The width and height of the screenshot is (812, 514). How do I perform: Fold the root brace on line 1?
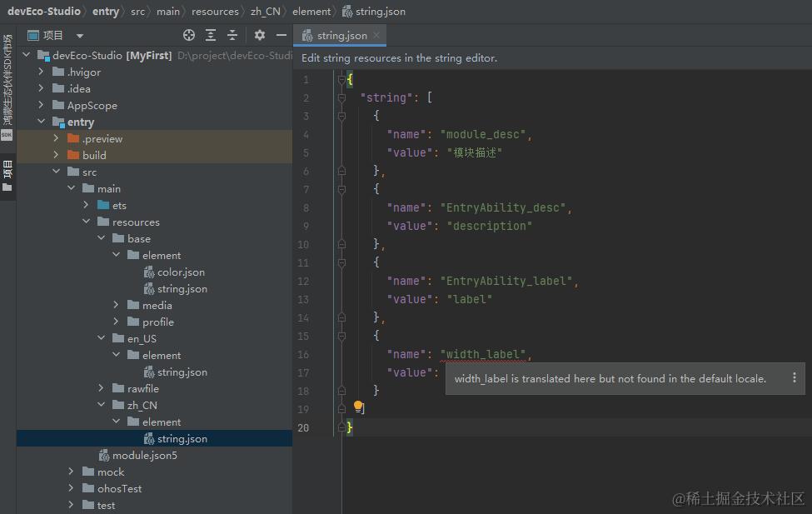[341, 79]
